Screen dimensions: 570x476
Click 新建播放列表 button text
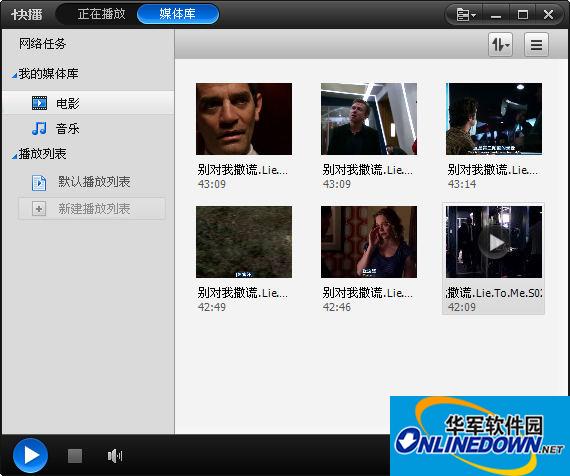click(94, 209)
